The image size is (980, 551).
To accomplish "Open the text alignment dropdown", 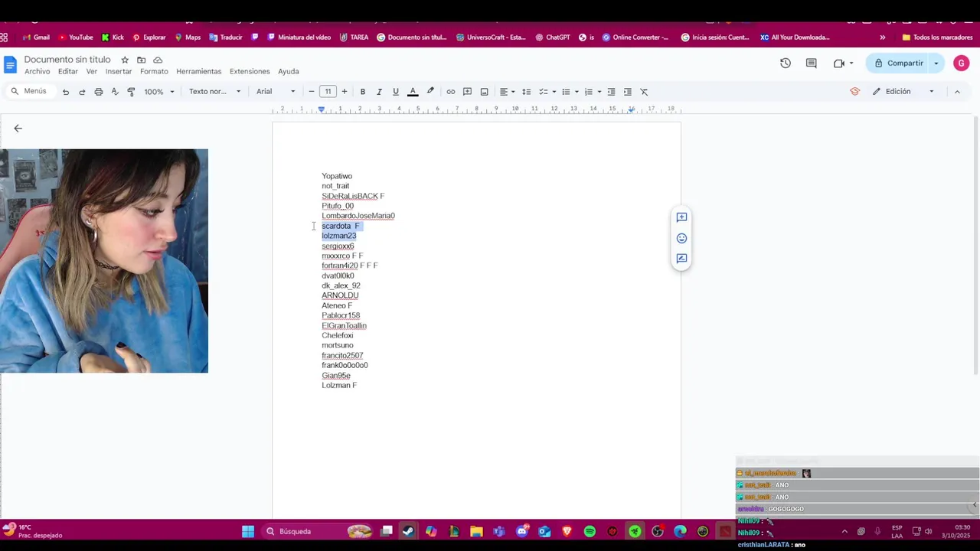I will coord(507,92).
